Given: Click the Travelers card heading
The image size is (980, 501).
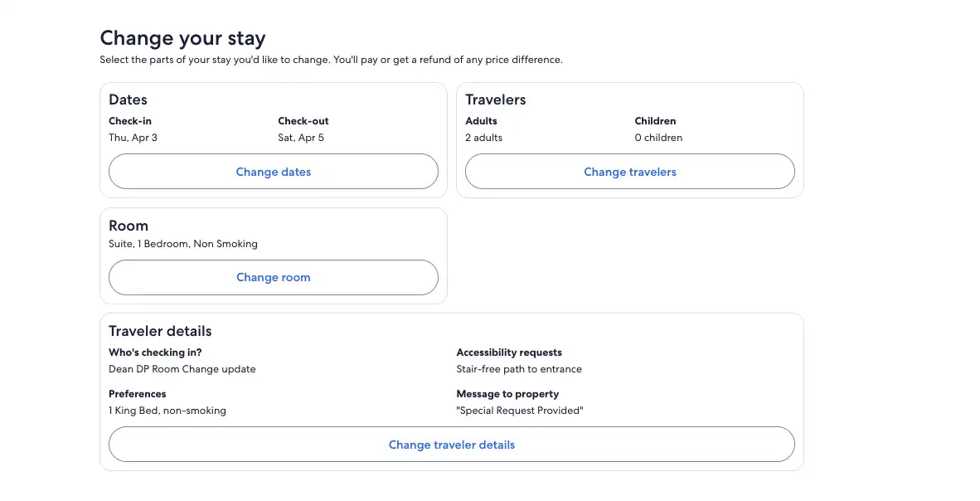Looking at the screenshot, I should [496, 100].
